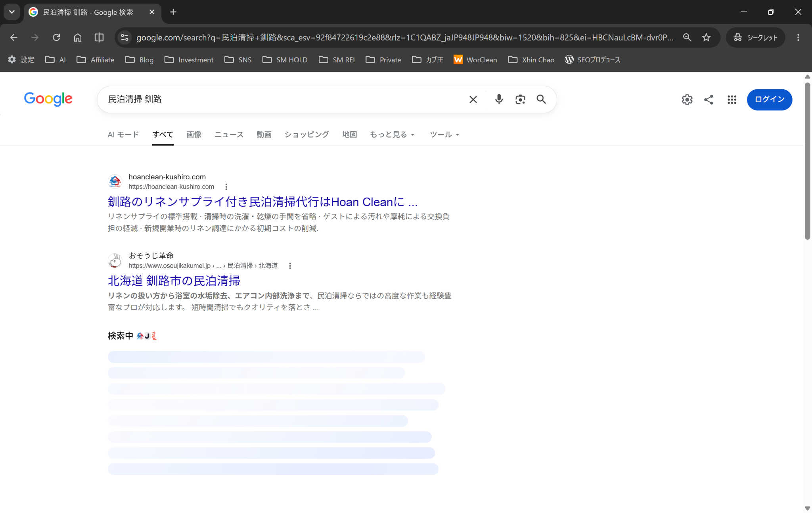Open the 釧路のリネンサプライ付き民泊清掃代行 result link
This screenshot has height=513, width=812.
(x=262, y=202)
